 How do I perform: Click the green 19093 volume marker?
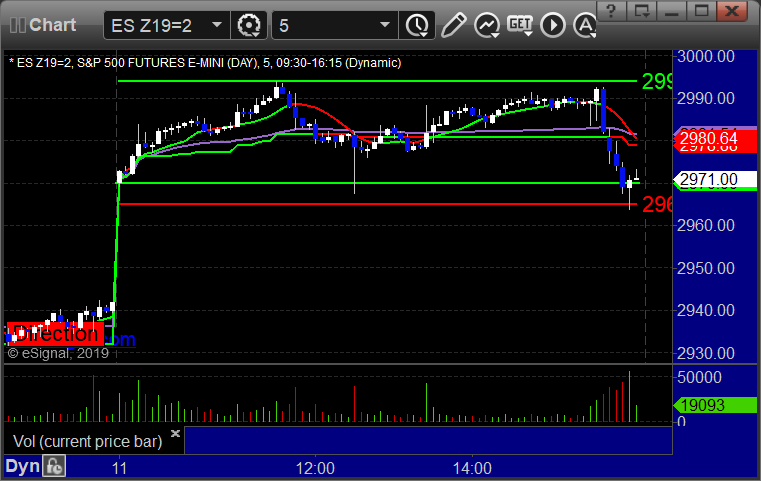pyautogui.click(x=715, y=405)
